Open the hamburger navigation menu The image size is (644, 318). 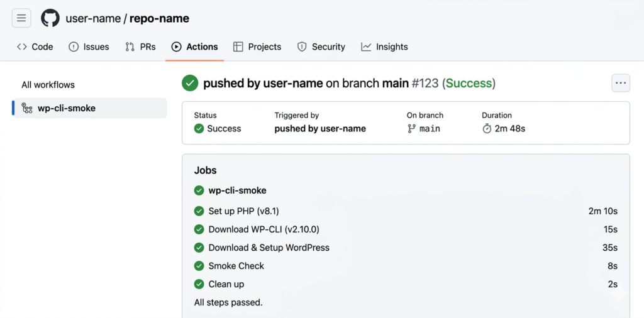pyautogui.click(x=21, y=18)
